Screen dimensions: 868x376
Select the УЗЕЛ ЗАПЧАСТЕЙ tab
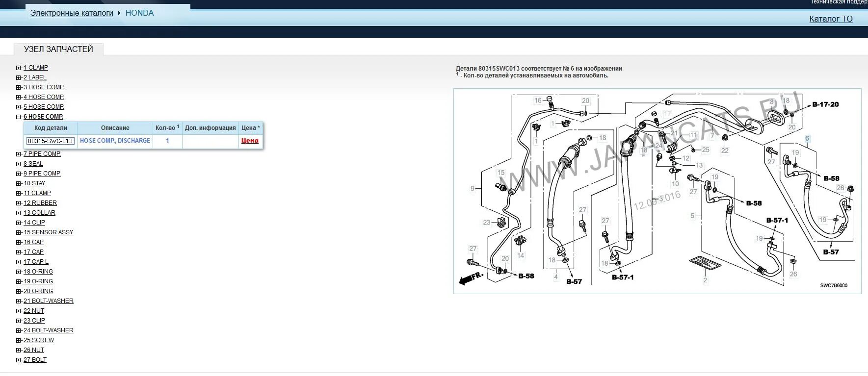pyautogui.click(x=58, y=49)
